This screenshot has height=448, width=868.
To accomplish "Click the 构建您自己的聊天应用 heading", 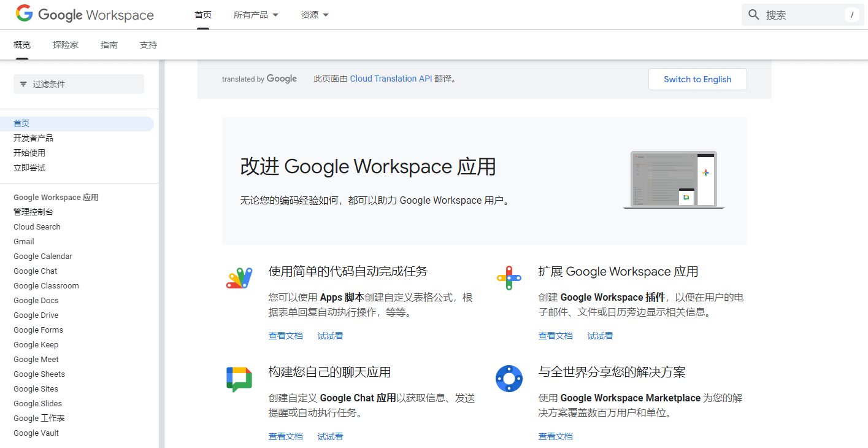I will 330,372.
